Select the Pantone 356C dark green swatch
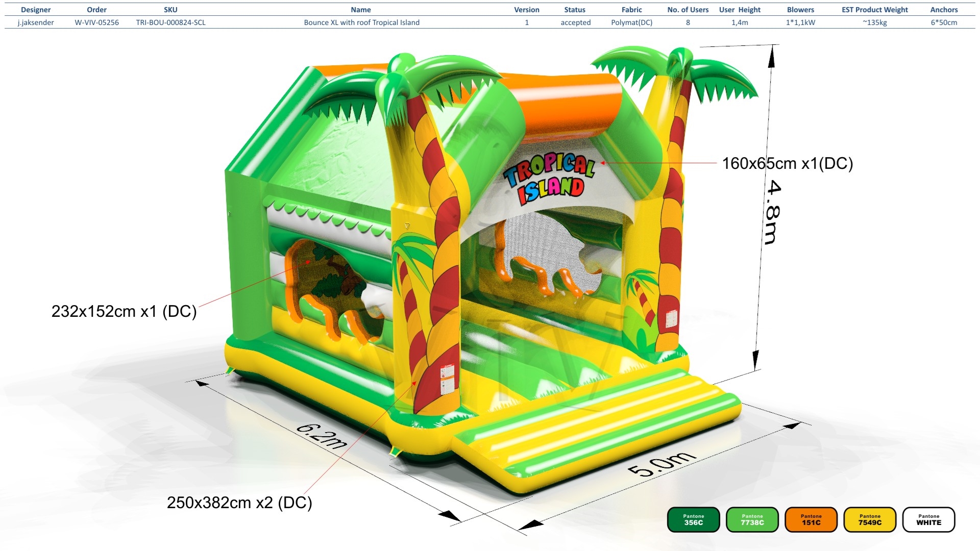The height and width of the screenshot is (551, 980). 693,519
